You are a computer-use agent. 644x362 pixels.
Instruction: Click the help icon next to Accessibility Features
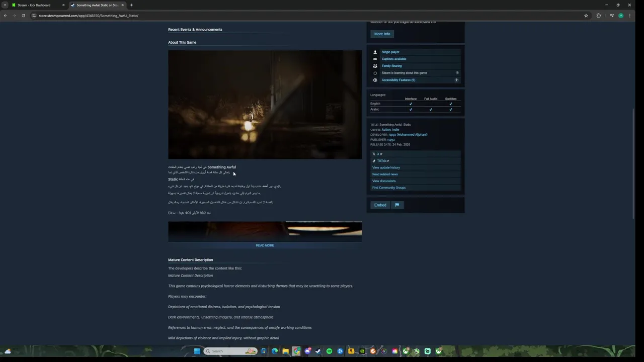pyautogui.click(x=457, y=80)
